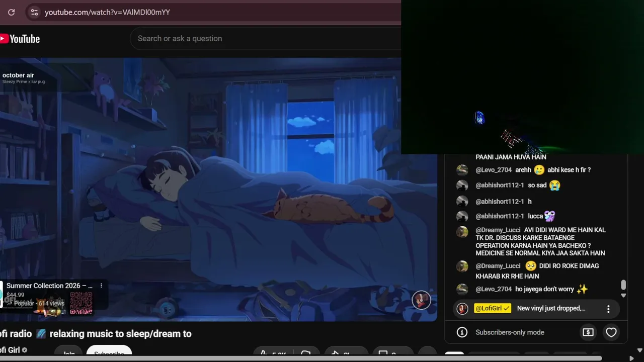Click 'Popular · 614 views' on product card

39,304
